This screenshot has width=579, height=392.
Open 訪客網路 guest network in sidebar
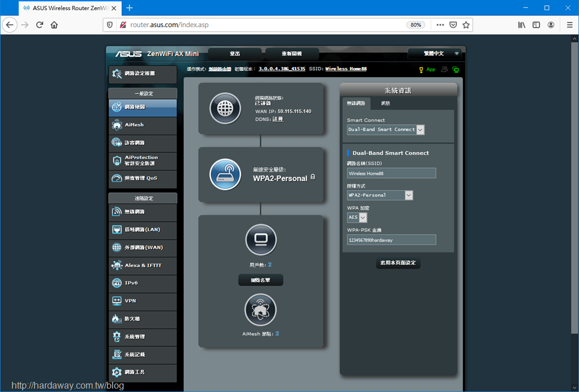tap(142, 143)
